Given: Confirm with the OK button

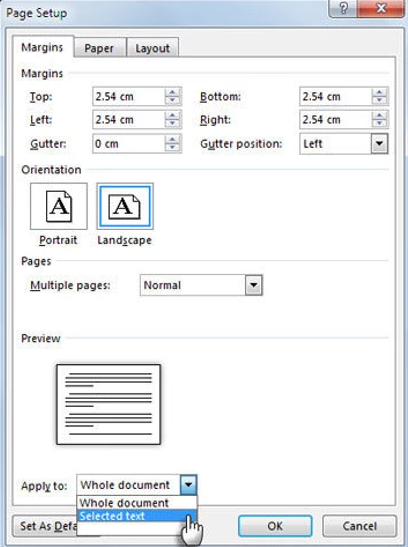Looking at the screenshot, I should [275, 526].
